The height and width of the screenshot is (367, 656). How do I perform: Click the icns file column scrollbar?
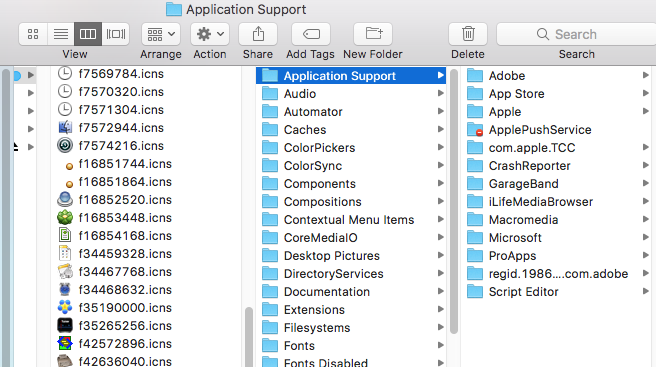point(249,337)
